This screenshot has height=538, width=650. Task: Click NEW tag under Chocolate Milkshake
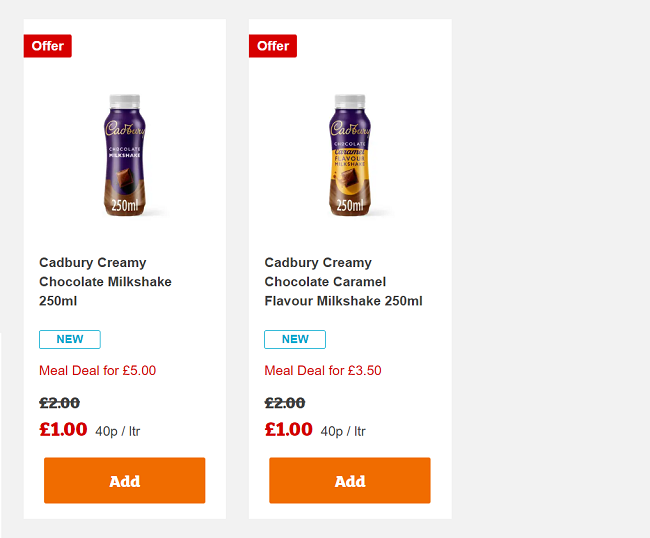coord(70,339)
